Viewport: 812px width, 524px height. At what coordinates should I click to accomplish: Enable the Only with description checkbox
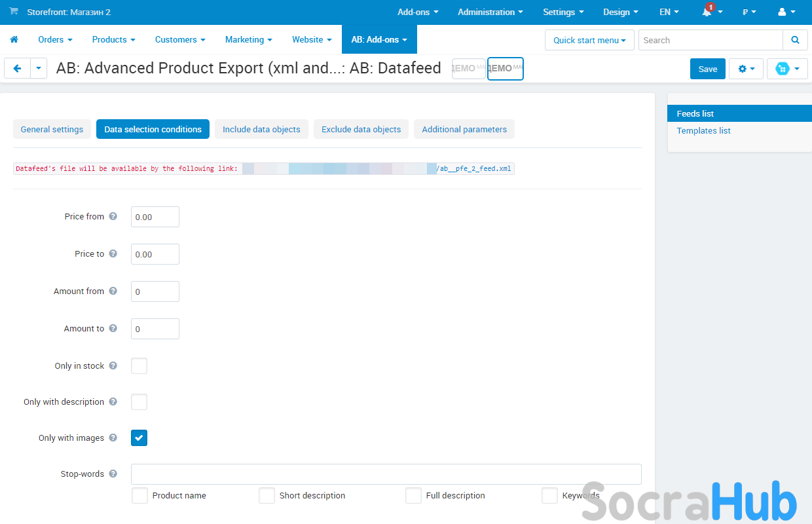point(139,402)
